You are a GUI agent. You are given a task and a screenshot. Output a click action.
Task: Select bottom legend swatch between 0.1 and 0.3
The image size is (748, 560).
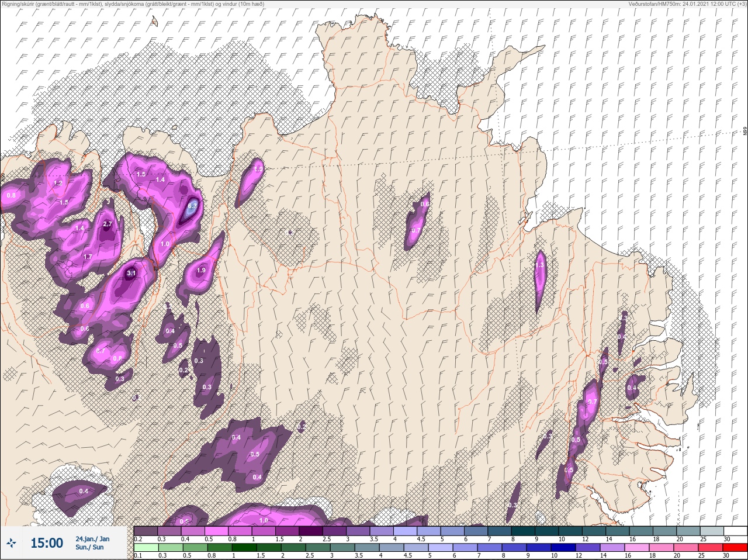coord(146,547)
